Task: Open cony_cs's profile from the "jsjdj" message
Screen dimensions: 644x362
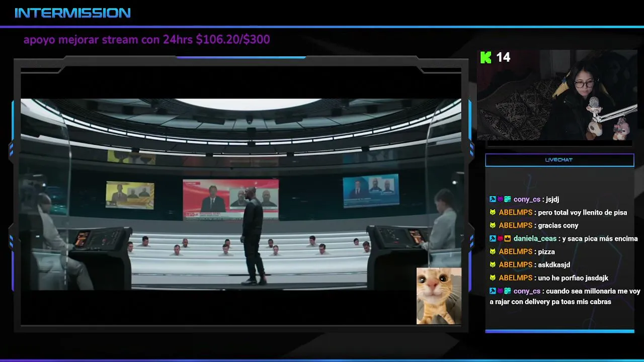Action: [x=527, y=200]
